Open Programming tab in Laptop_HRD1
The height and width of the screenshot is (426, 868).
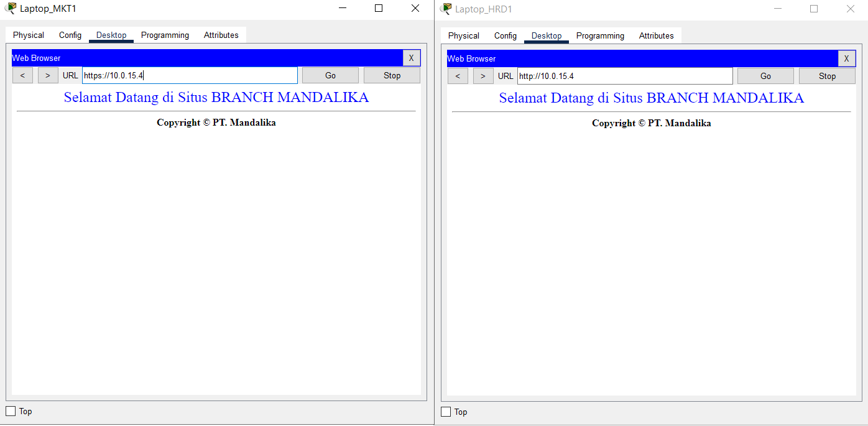coord(600,36)
